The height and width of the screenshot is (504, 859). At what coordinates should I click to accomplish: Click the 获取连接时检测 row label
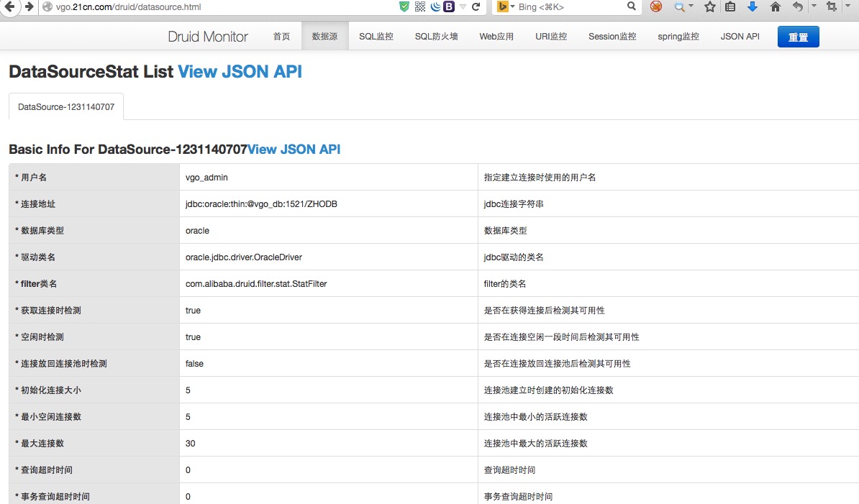coord(47,311)
